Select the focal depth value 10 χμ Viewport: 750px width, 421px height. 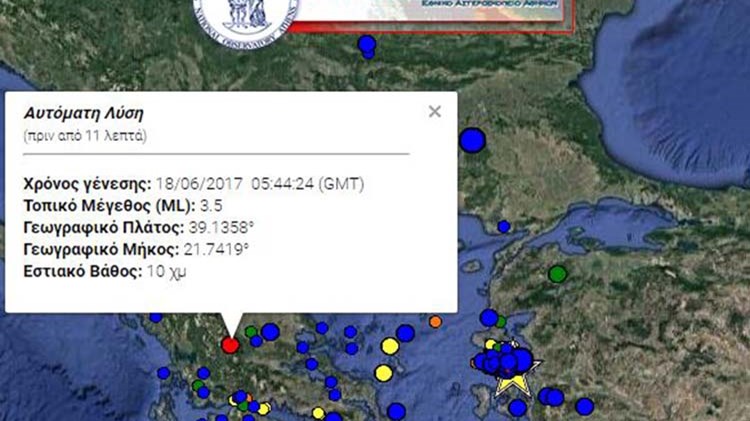(166, 271)
